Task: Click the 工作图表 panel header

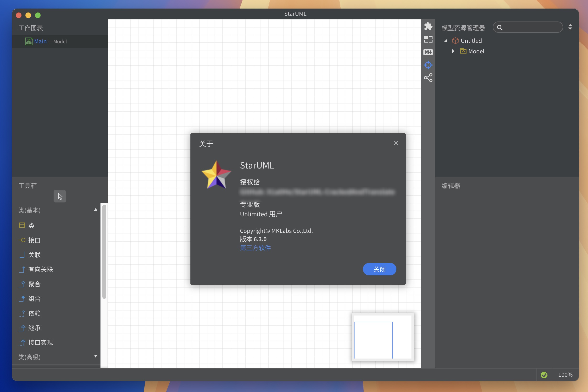Action: pyautogui.click(x=31, y=28)
